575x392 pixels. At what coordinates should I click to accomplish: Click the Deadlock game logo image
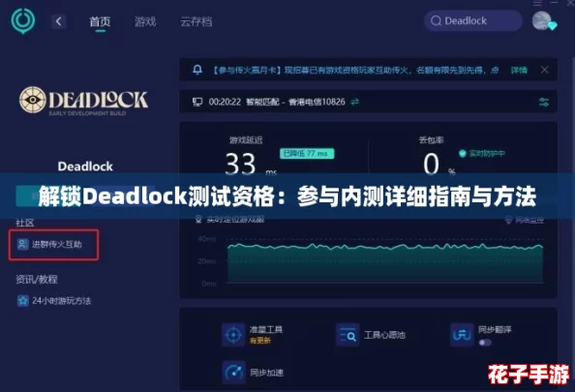pos(83,101)
